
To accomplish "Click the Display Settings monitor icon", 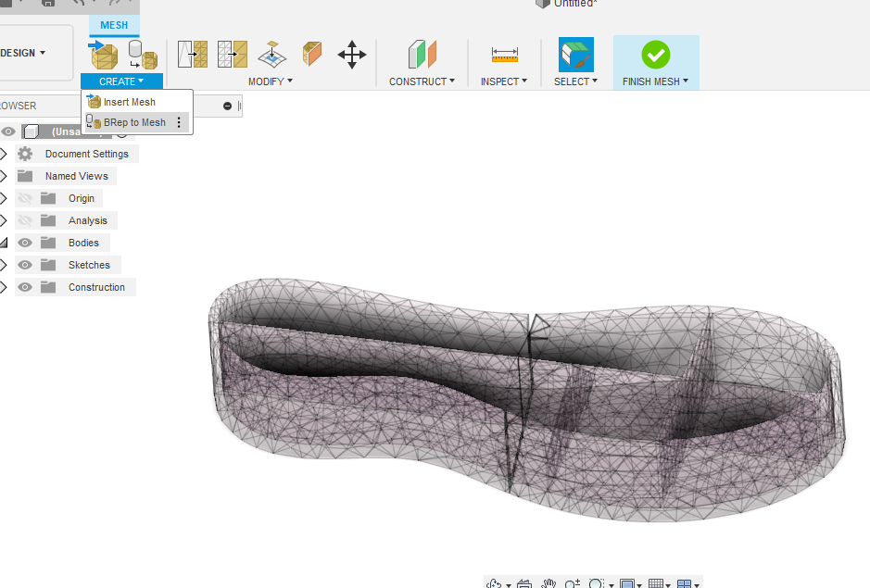I will pos(627,583).
